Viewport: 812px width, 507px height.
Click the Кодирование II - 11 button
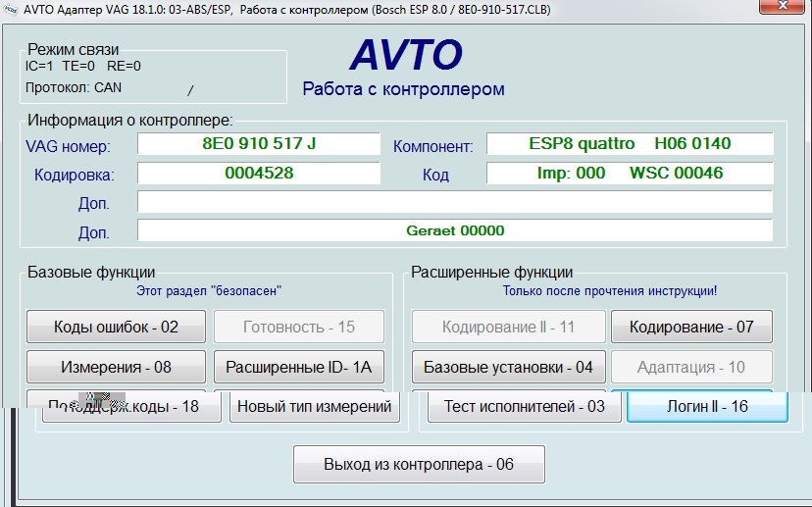[x=508, y=327]
